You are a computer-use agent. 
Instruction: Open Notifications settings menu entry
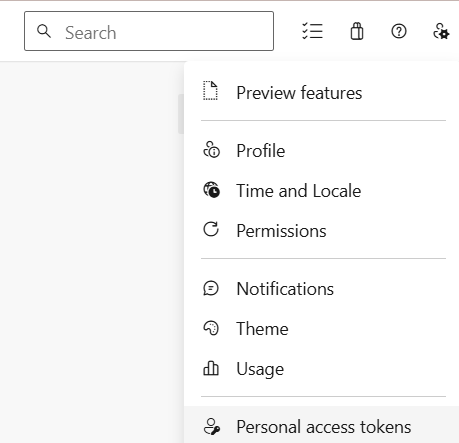(321, 289)
